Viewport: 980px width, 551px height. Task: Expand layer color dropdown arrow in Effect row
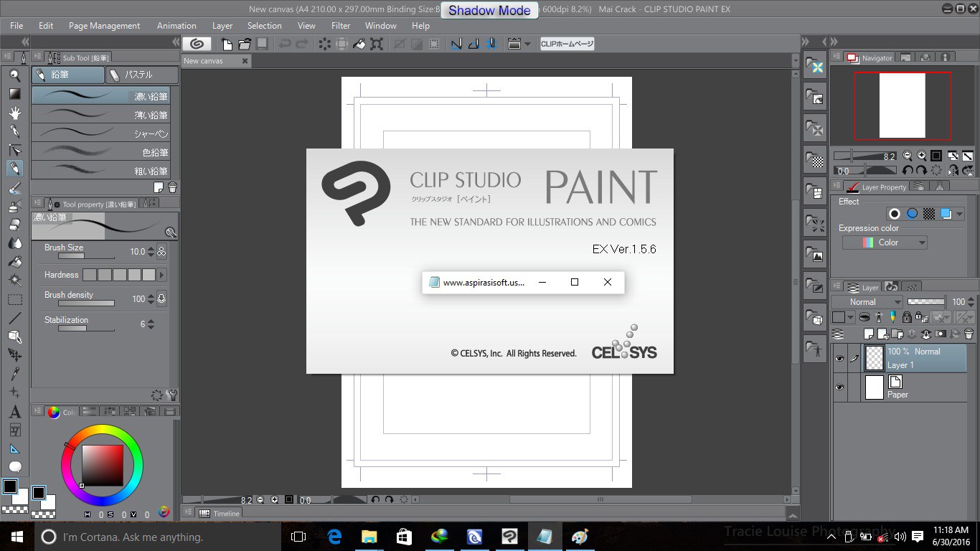(959, 214)
